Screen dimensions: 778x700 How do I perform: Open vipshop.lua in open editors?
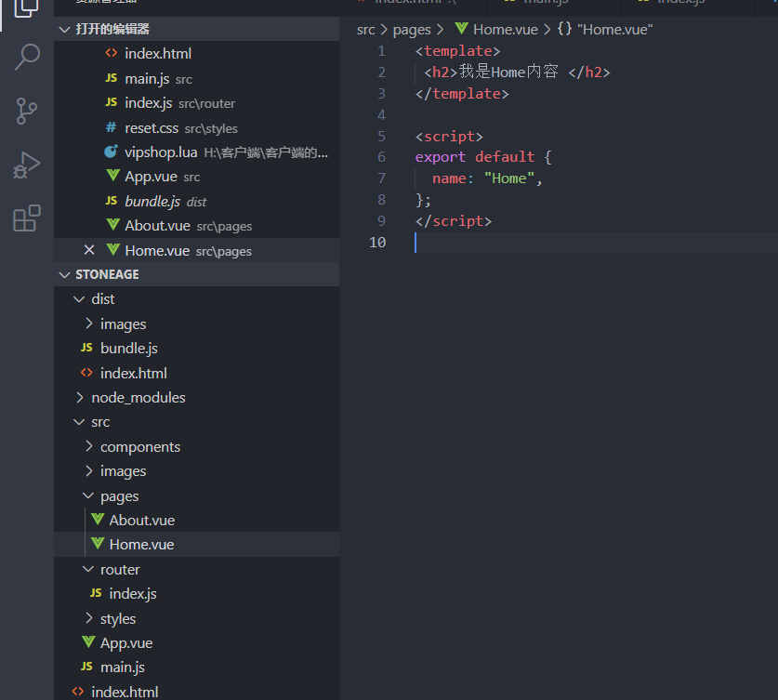point(196,152)
